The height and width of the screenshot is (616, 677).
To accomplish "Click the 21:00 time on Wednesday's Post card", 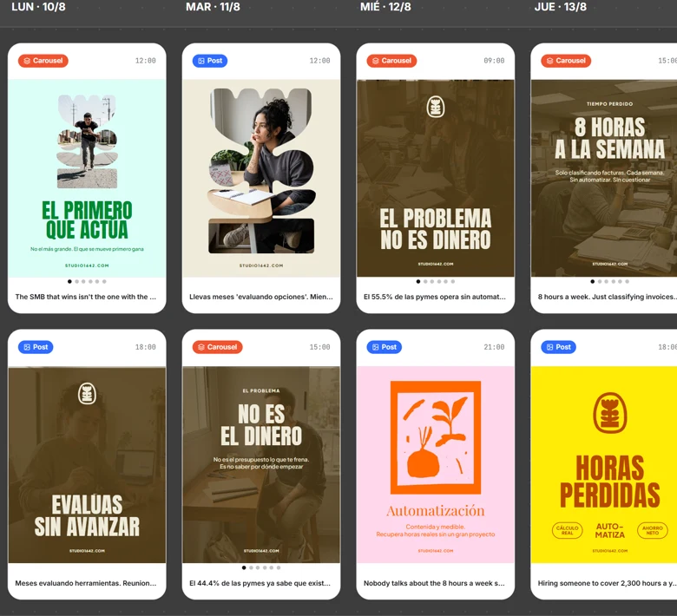I will [494, 347].
